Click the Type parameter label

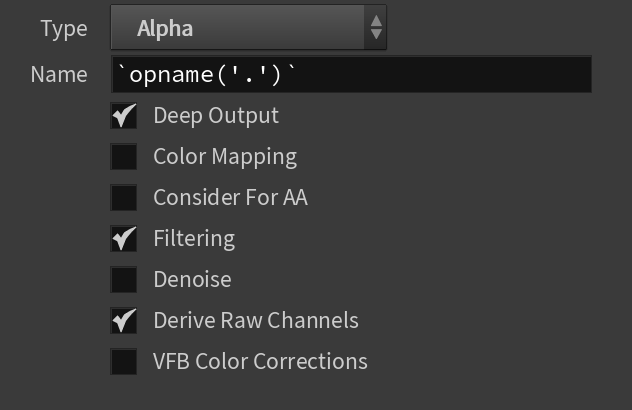point(64,29)
